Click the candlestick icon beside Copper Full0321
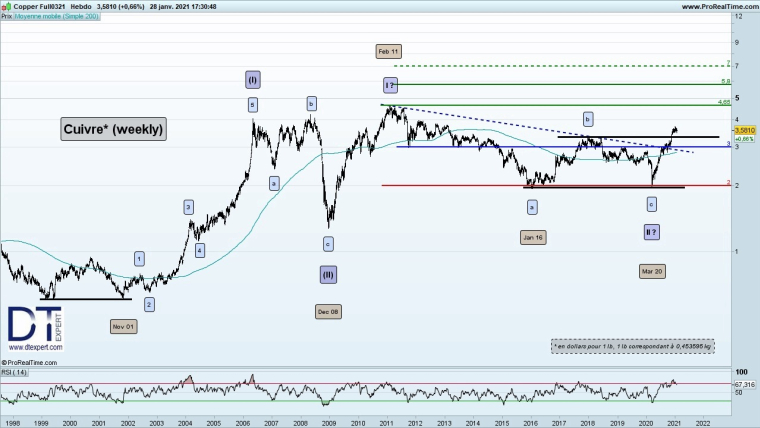 pos(7,6)
